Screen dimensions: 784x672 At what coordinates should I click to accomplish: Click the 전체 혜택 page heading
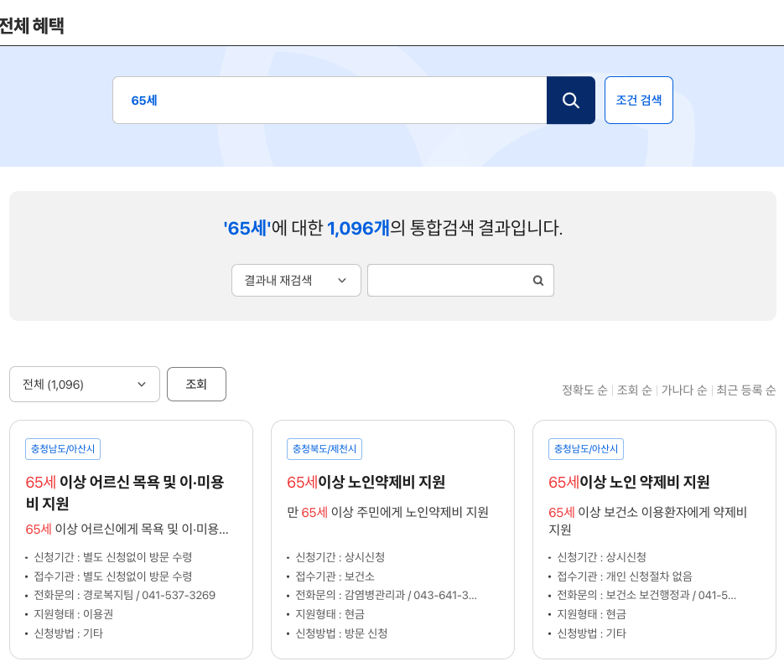32,25
